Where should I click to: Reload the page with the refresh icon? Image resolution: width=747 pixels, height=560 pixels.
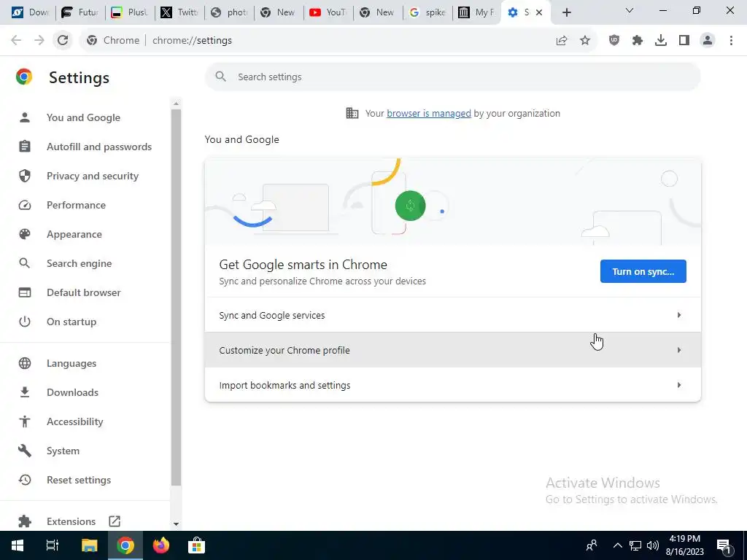pyautogui.click(x=63, y=41)
